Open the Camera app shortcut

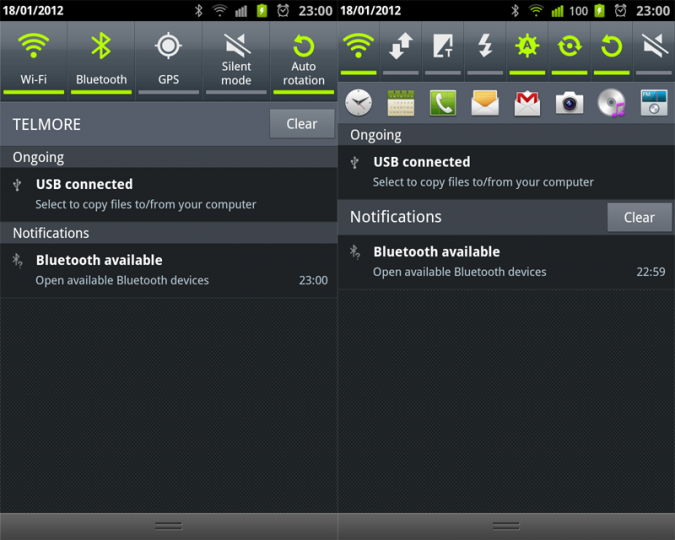(x=570, y=103)
